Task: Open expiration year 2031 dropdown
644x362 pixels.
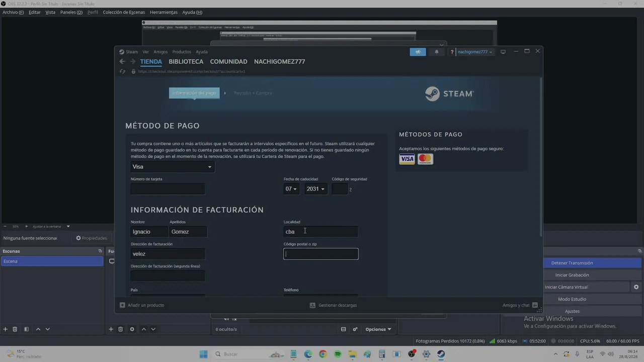Action: coord(315,189)
